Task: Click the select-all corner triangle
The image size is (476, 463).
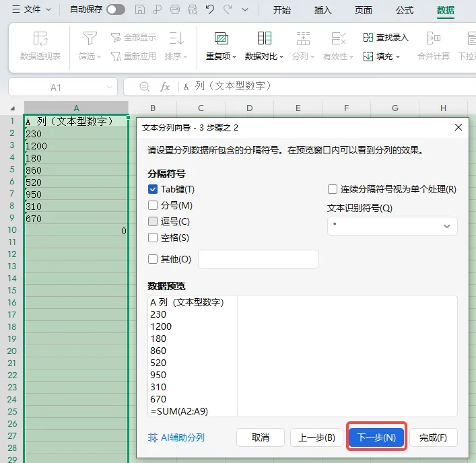Action: (12, 108)
